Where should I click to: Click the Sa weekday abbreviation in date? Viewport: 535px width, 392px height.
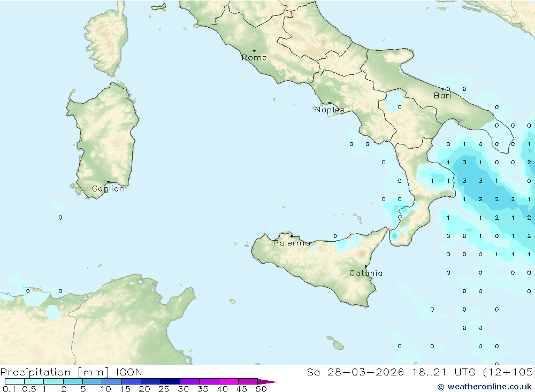(314, 372)
